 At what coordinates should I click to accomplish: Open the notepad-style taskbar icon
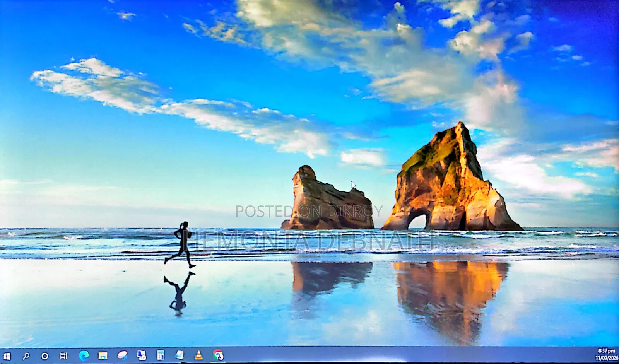tap(180, 354)
